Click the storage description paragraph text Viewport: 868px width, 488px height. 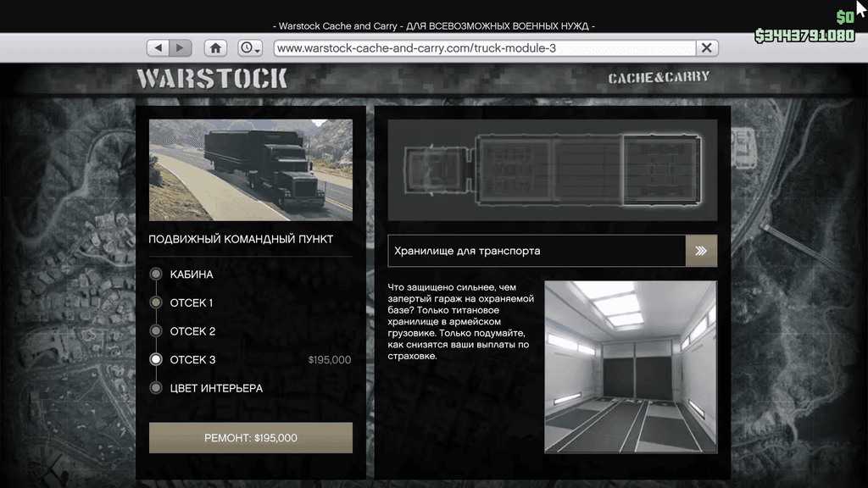click(x=460, y=321)
